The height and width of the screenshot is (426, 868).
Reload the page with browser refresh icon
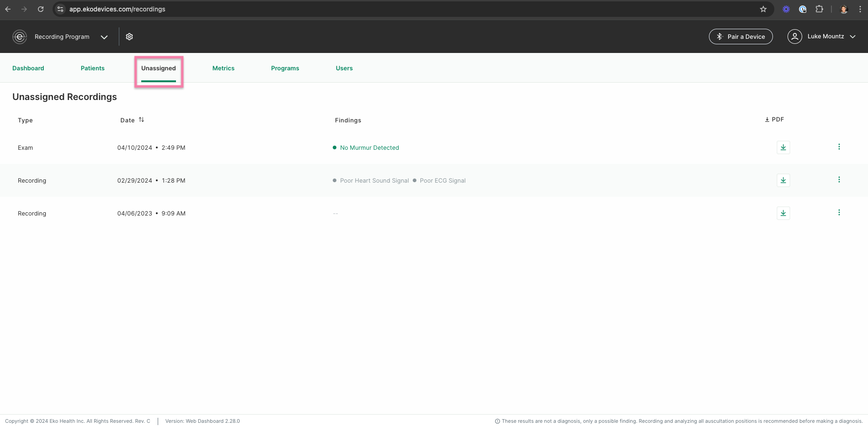tap(41, 9)
